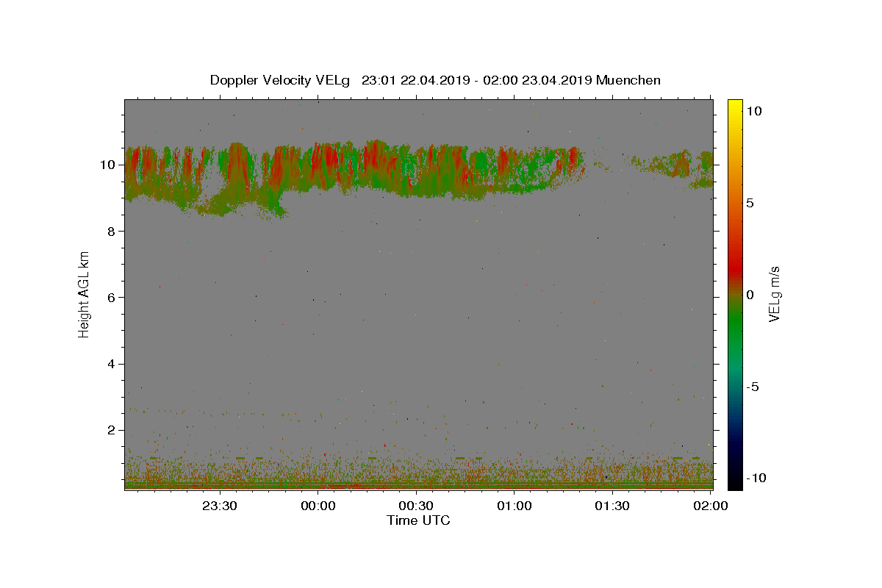Click the colorbar tick label 5
This screenshot has width=882, height=588.
(x=750, y=203)
